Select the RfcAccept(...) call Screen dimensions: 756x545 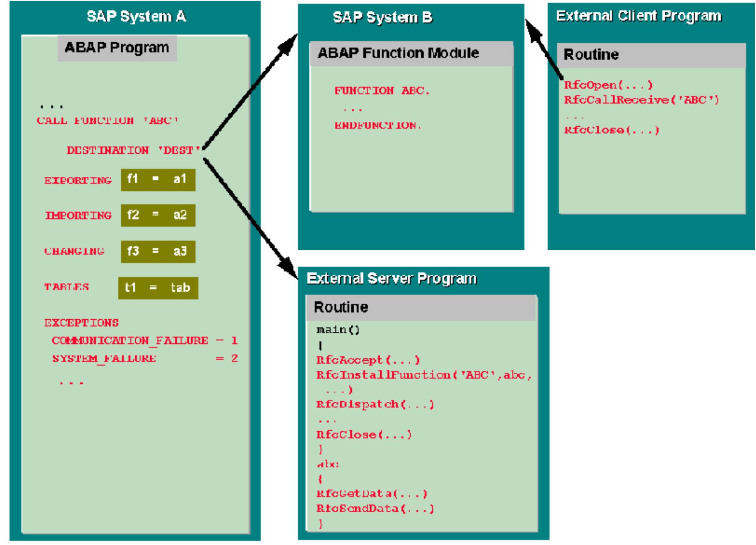pyautogui.click(x=368, y=360)
